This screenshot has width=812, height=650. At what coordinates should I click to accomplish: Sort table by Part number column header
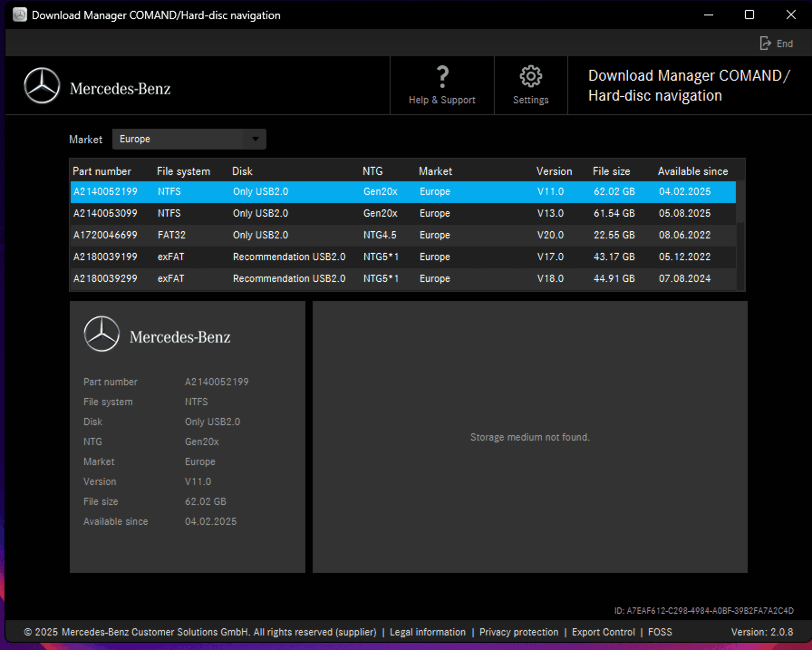102,171
